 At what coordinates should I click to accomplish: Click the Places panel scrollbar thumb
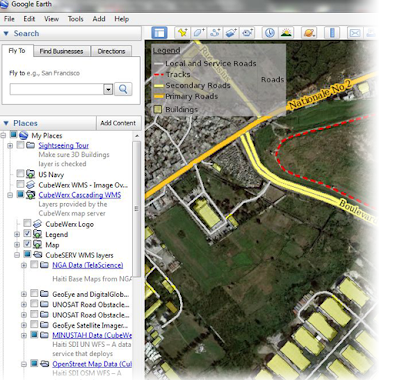(136, 208)
